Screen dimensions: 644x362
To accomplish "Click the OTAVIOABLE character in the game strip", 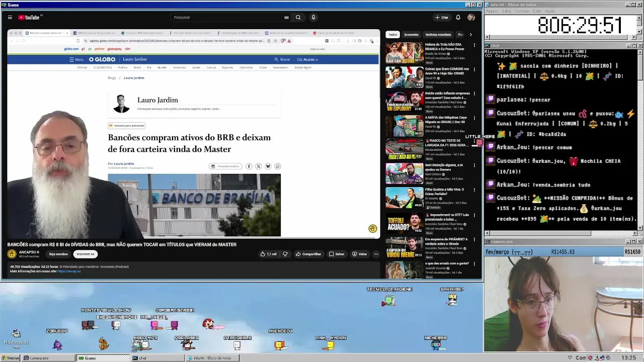I will (237, 345).
